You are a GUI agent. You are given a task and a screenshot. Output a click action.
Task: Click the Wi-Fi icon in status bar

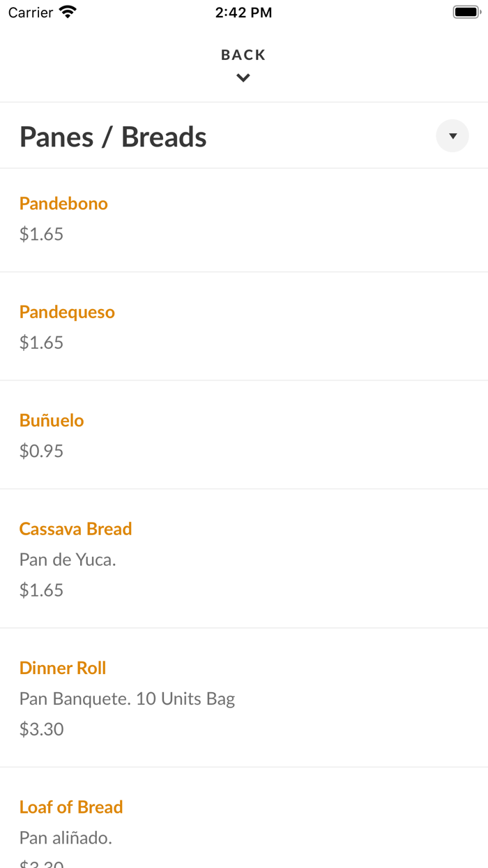tap(68, 13)
